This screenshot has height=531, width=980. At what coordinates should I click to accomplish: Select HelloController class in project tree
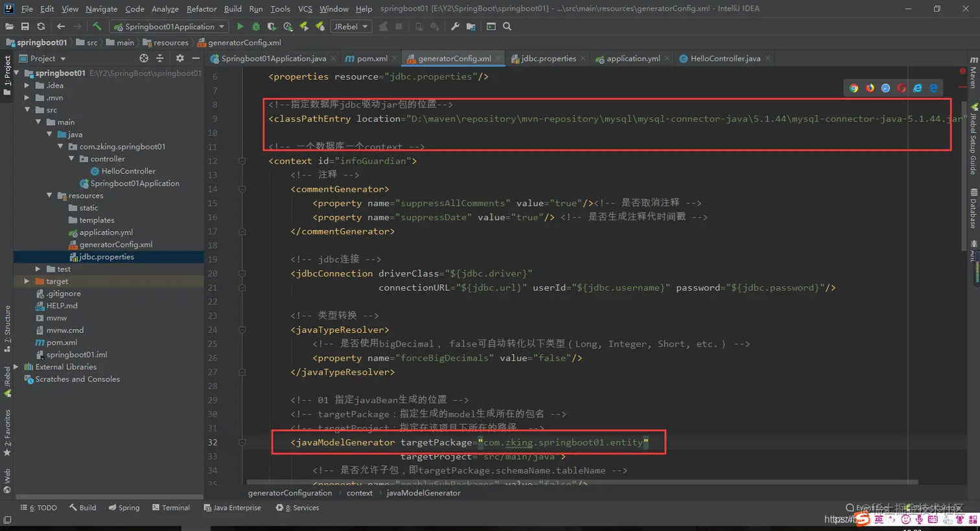128,171
